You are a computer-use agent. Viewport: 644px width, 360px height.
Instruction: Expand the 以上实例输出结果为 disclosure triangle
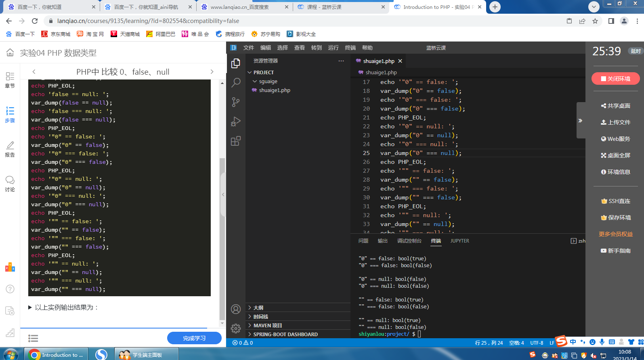[30, 308]
